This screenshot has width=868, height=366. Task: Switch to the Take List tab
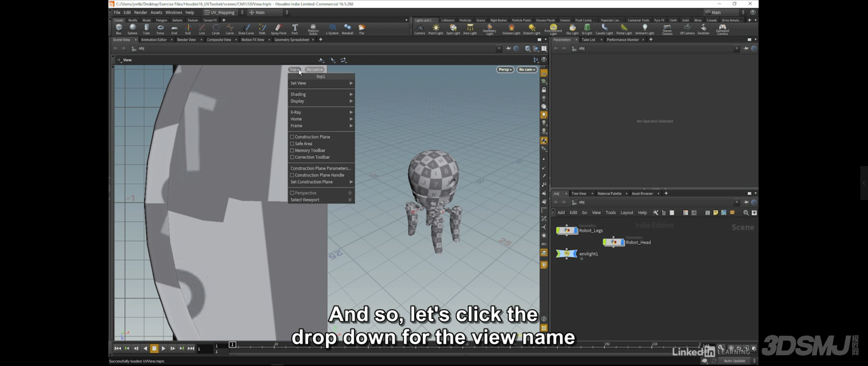pos(588,40)
